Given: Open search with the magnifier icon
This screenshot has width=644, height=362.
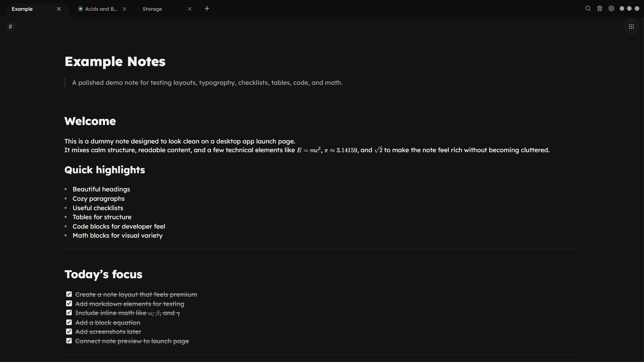Looking at the screenshot, I should (x=588, y=8).
